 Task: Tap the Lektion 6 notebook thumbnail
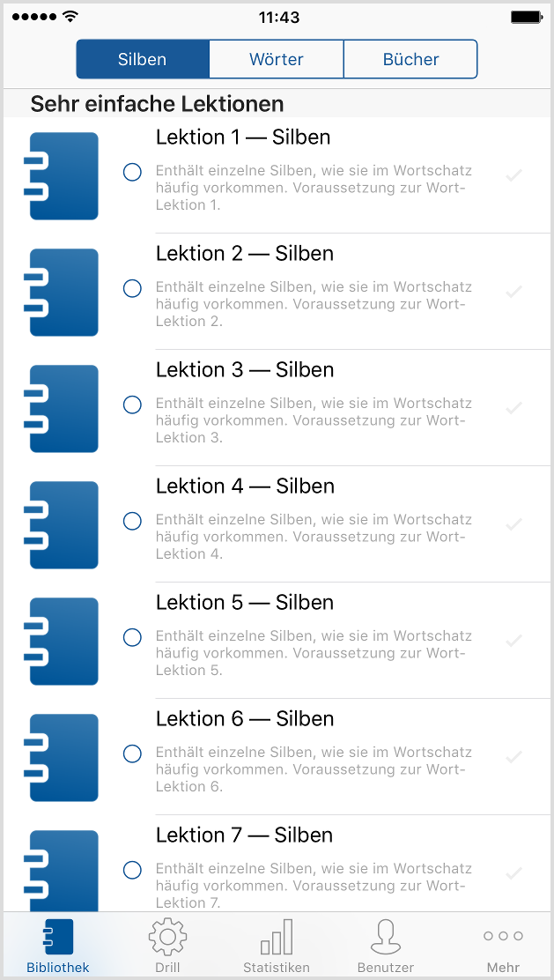coord(63,758)
